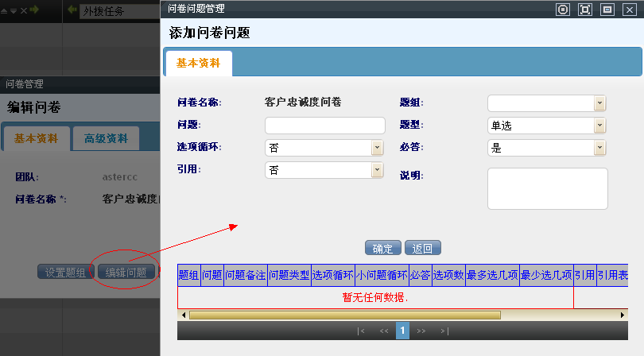Click the 返回 button
Image resolution: width=644 pixels, height=356 pixels.
pyautogui.click(x=422, y=248)
